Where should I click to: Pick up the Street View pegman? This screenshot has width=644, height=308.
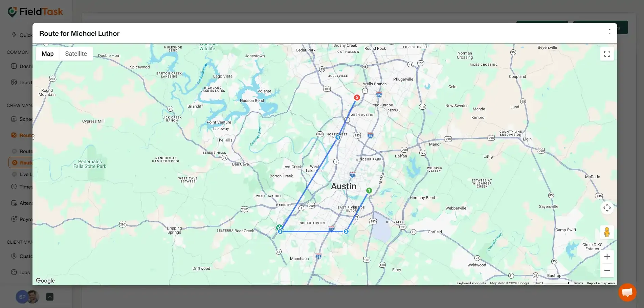pyautogui.click(x=607, y=232)
